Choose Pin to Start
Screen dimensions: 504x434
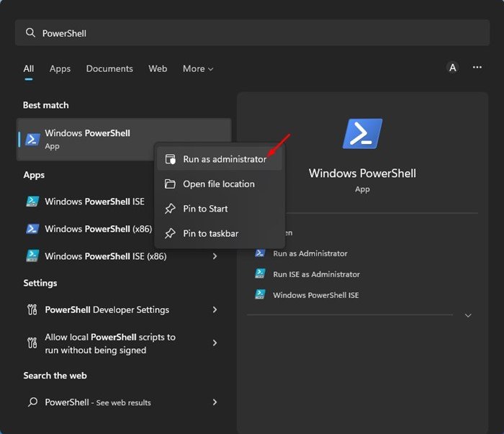[x=220, y=209]
